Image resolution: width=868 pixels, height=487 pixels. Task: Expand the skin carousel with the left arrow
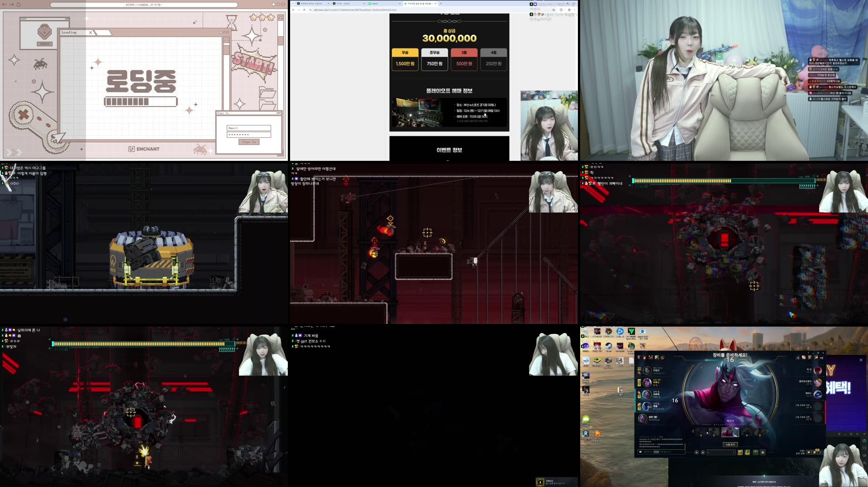click(x=693, y=431)
